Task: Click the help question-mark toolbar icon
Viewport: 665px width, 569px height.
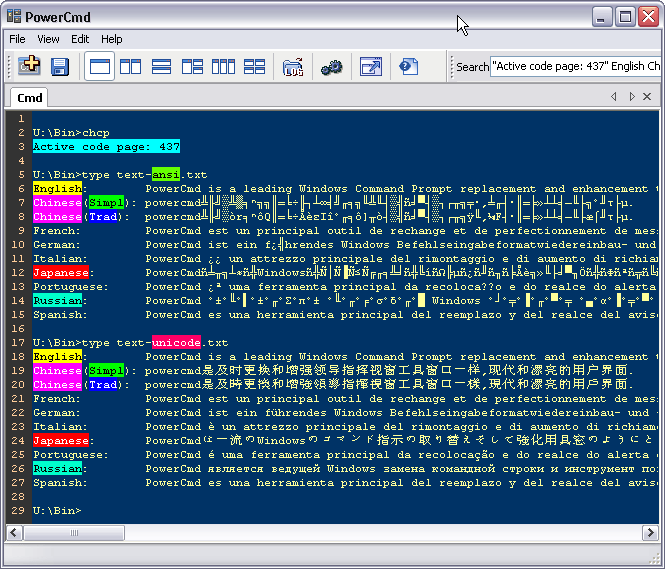Action: (x=409, y=67)
